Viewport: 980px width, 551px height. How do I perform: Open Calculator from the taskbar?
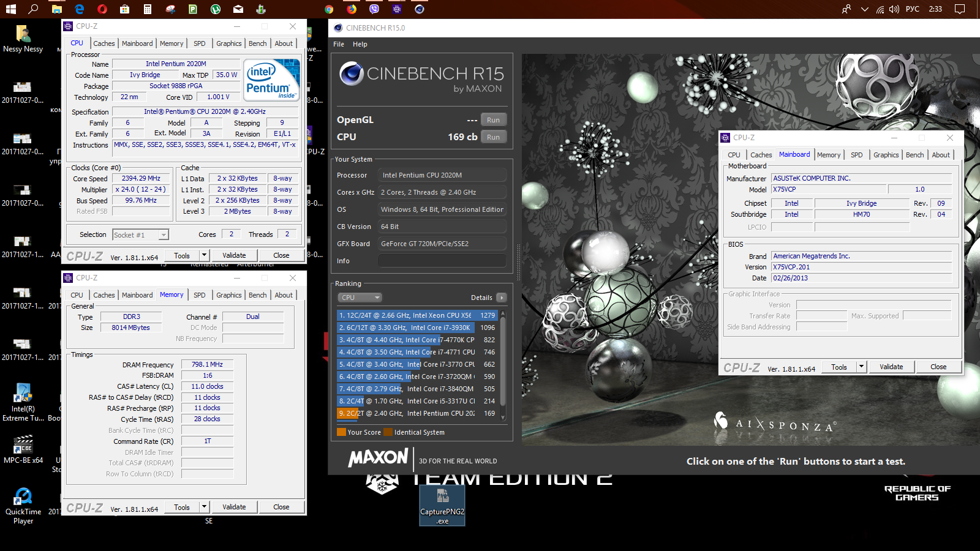click(148, 9)
